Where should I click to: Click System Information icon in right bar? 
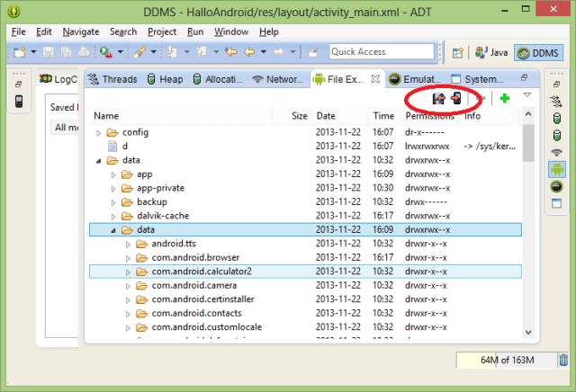[556, 203]
